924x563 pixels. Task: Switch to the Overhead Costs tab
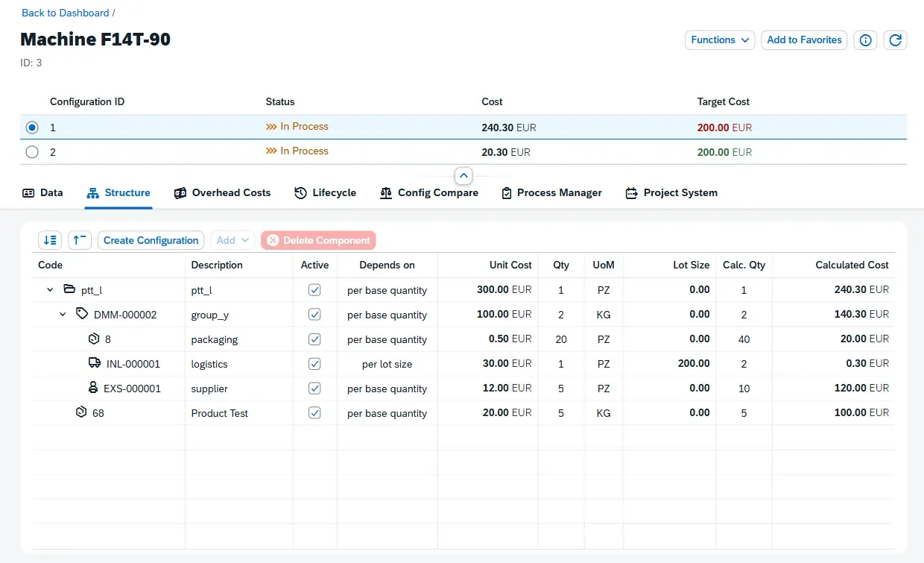[222, 192]
